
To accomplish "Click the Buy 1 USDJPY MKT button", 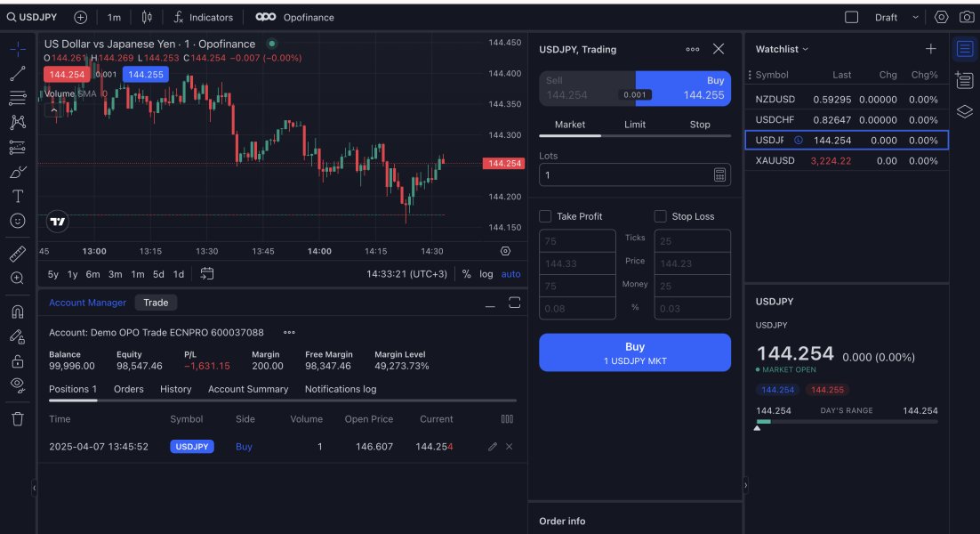I will (x=634, y=352).
